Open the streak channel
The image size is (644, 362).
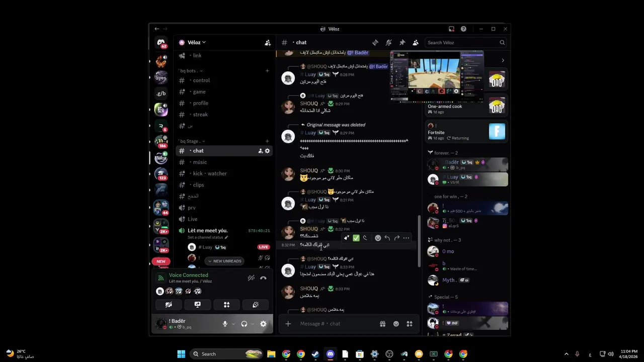point(224,115)
